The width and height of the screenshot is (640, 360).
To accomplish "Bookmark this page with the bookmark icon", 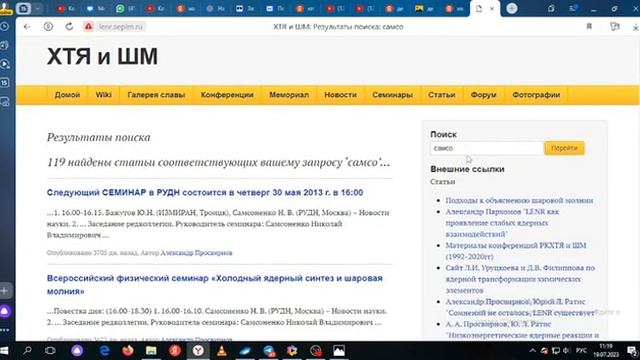I will pyautogui.click(x=589, y=27).
